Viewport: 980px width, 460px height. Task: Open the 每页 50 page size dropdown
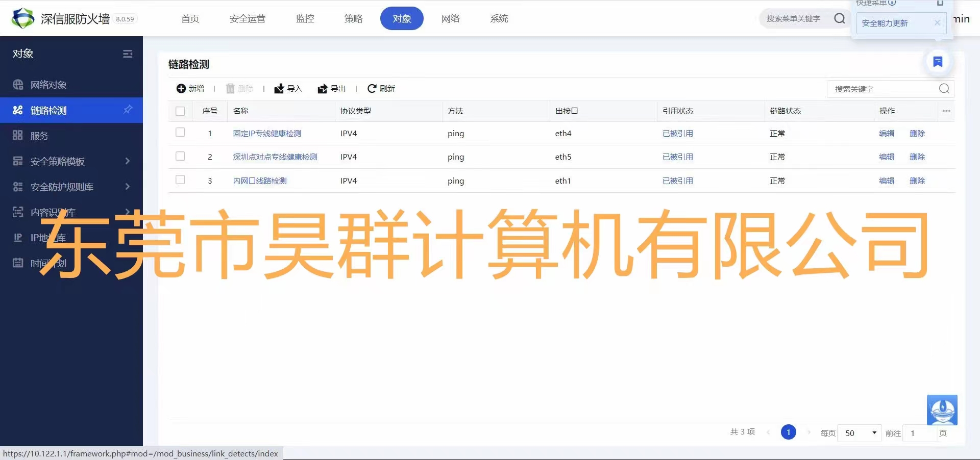coord(860,433)
